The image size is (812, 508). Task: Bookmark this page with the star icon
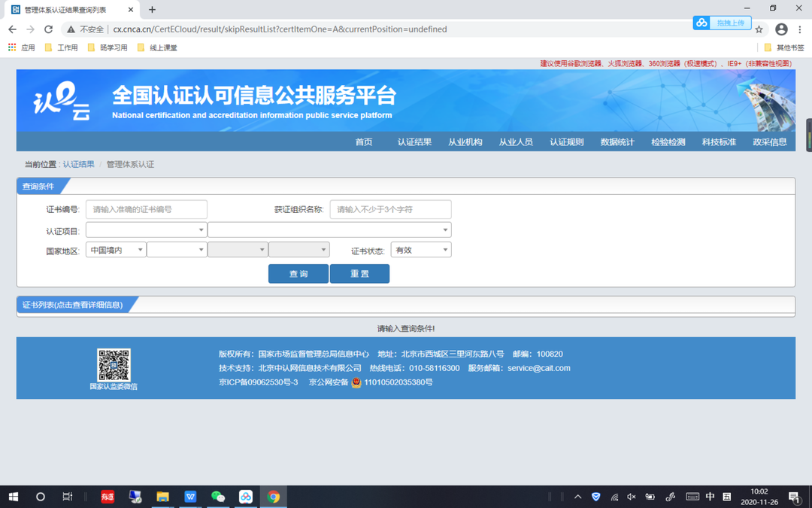pos(759,29)
